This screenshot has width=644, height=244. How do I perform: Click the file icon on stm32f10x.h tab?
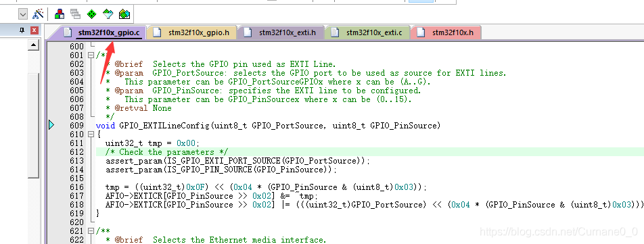[x=421, y=32]
